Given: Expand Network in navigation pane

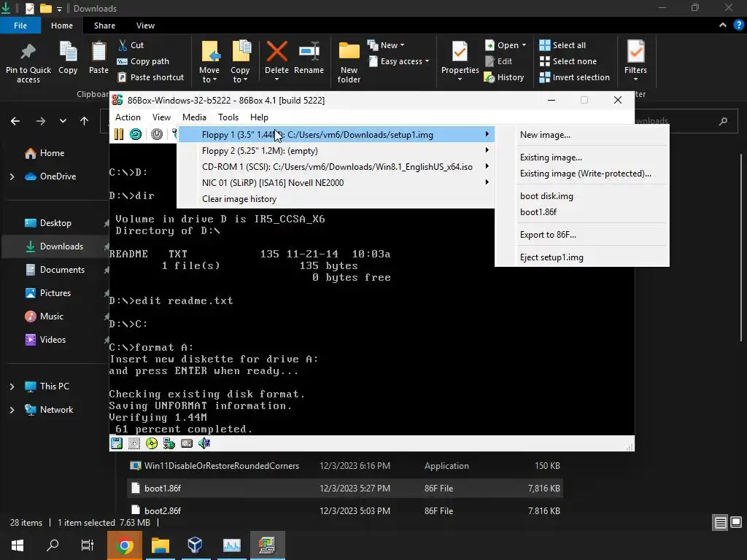Looking at the screenshot, I should point(12,410).
